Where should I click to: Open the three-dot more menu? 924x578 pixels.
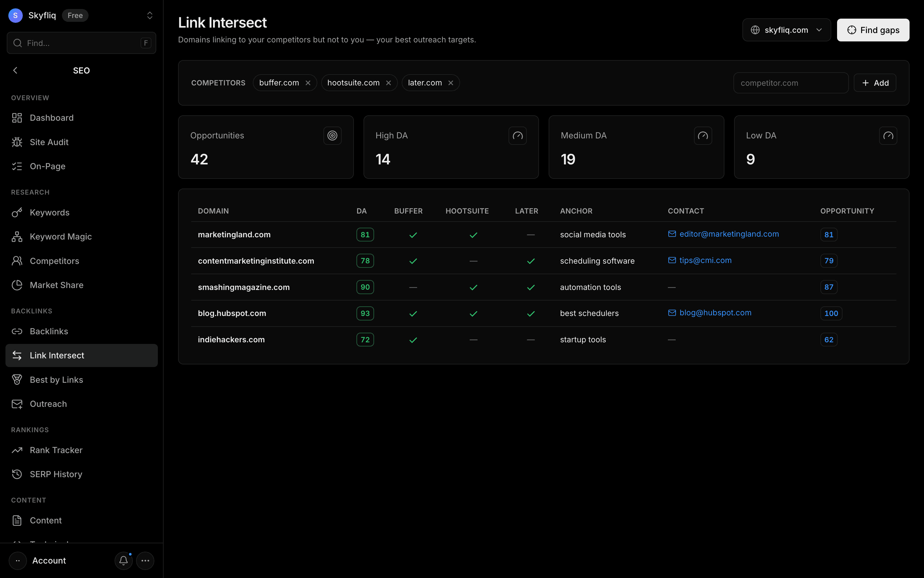(x=145, y=561)
